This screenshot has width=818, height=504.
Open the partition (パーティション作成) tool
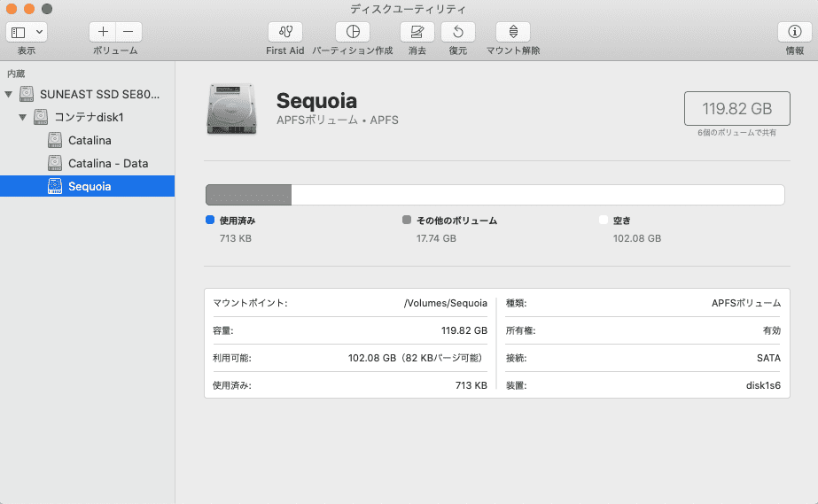353,32
